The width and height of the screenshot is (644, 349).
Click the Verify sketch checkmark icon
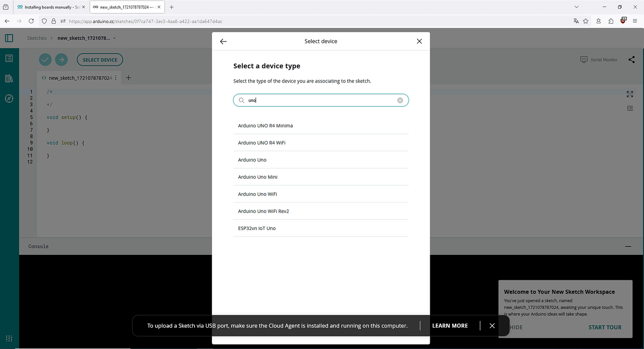click(45, 59)
